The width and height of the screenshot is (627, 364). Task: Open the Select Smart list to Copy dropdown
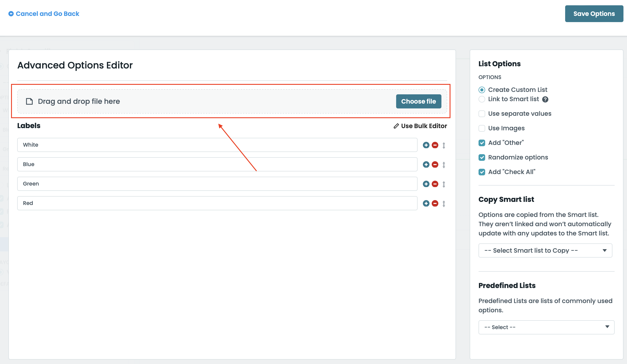pyautogui.click(x=545, y=250)
